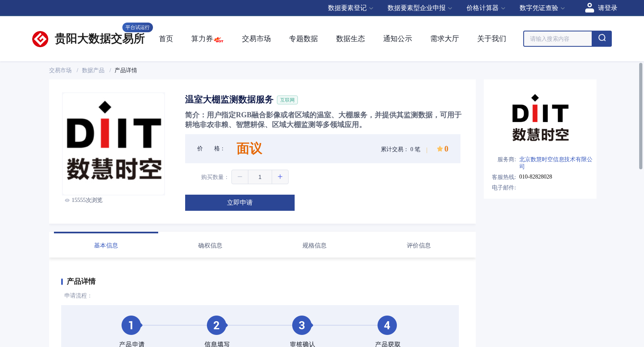Click the 申请流程 label
The image size is (644, 347).
pos(78,296)
